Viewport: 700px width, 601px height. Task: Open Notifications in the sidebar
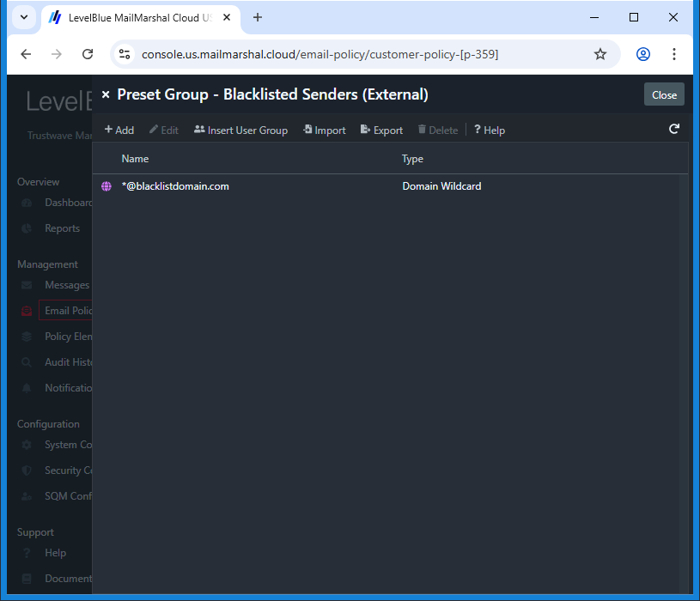coord(69,388)
